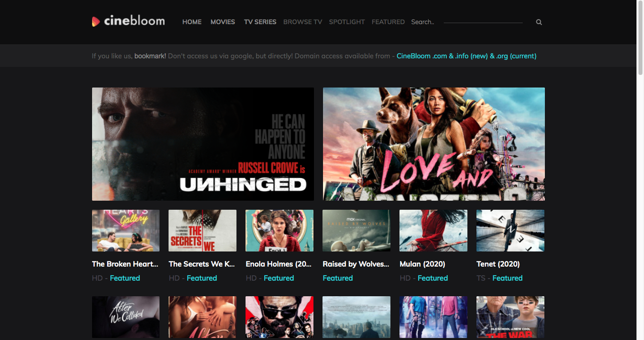This screenshot has height=340, width=644.
Task: Open the FEATURED nav item
Action: (x=388, y=22)
